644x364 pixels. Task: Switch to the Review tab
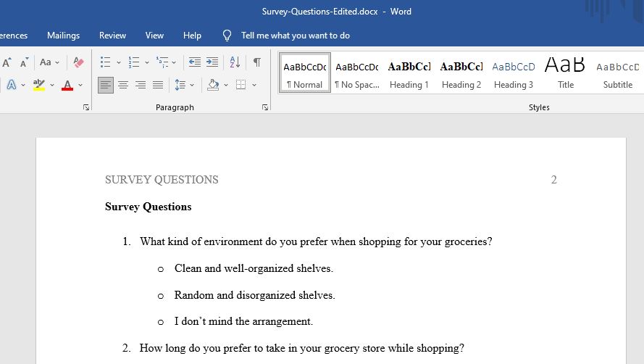coord(112,36)
